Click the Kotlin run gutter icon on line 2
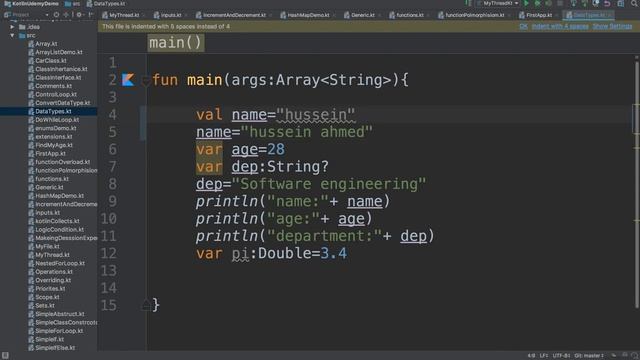 [128, 80]
